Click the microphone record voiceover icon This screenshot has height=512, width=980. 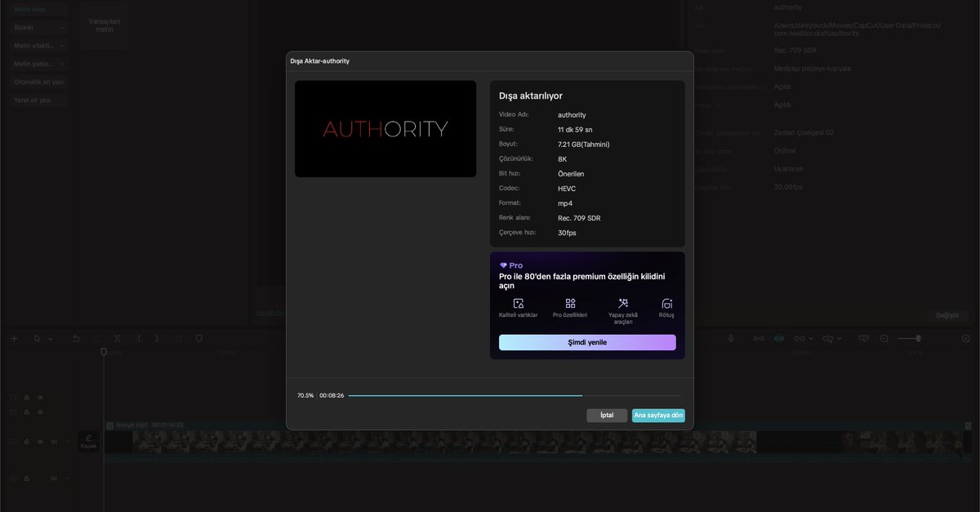click(x=731, y=338)
